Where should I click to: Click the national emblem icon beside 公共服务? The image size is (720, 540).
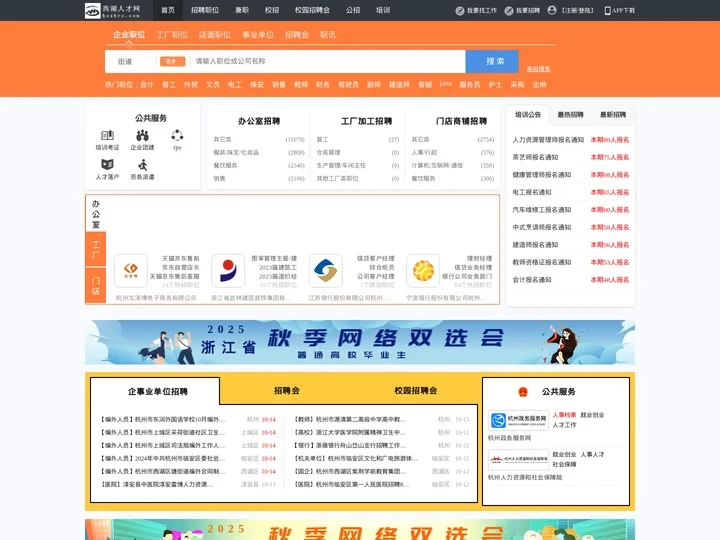coord(523,392)
